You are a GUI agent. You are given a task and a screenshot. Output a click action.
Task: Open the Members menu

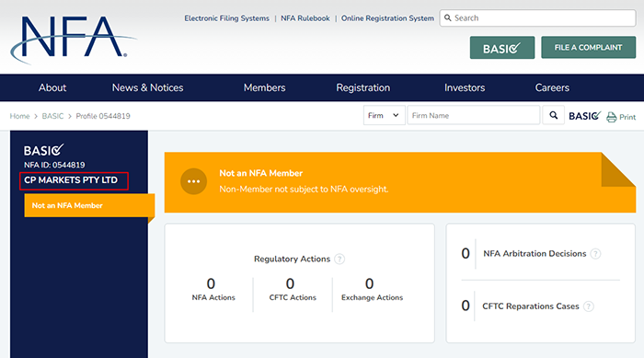coord(264,87)
